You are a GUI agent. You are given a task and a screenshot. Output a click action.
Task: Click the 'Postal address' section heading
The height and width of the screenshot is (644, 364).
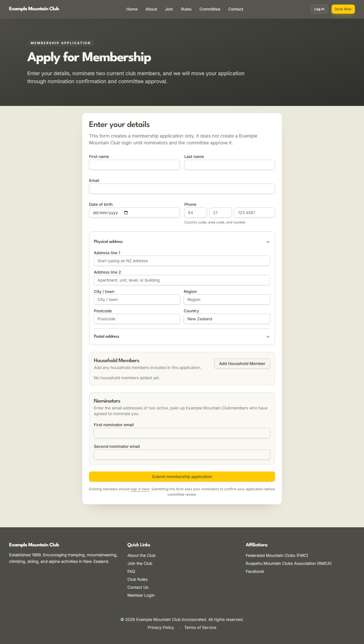[x=107, y=336]
